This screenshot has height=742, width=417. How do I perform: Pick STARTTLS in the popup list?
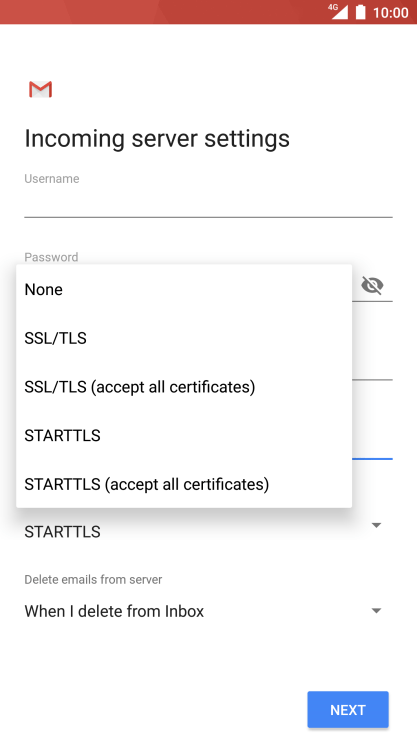click(x=184, y=435)
